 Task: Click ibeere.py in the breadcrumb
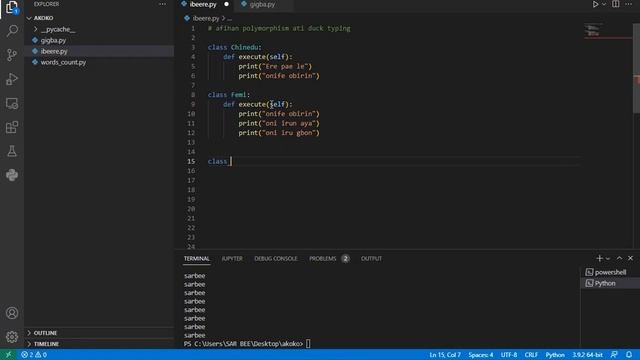pos(206,18)
